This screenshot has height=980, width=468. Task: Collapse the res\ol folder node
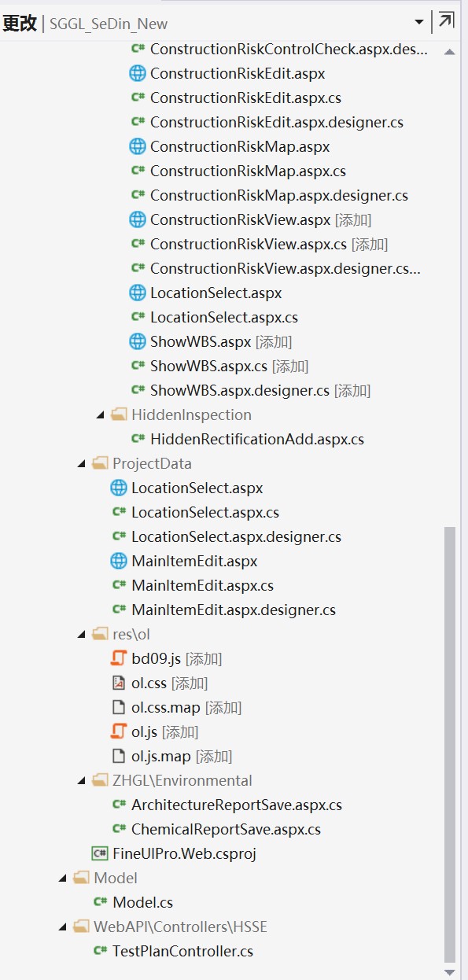(81, 634)
